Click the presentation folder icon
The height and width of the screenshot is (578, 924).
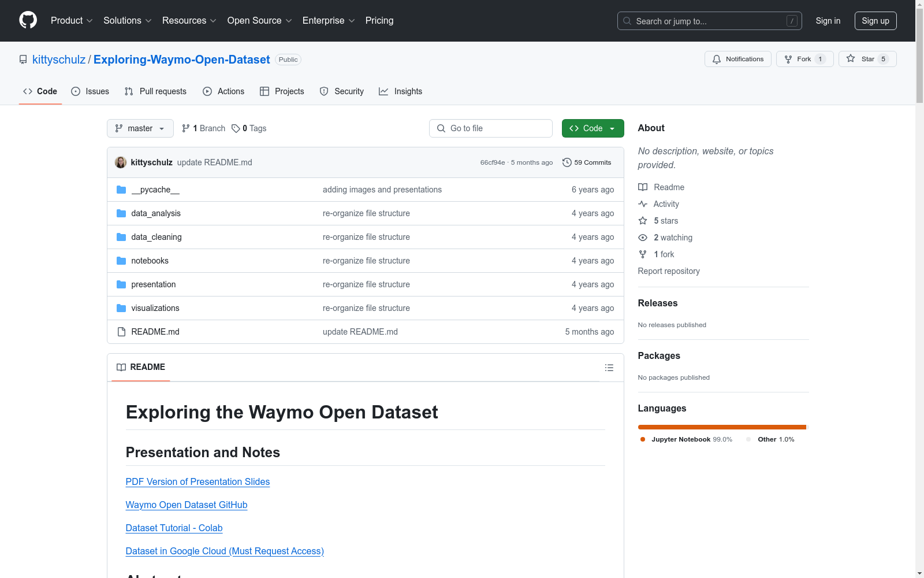pos(121,284)
